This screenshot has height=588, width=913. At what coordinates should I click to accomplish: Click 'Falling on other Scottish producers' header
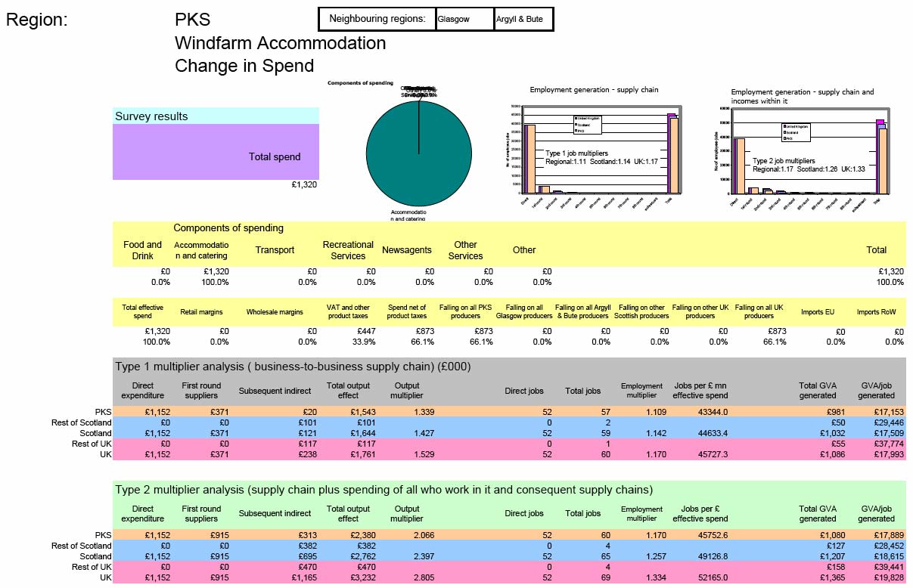pos(641,311)
